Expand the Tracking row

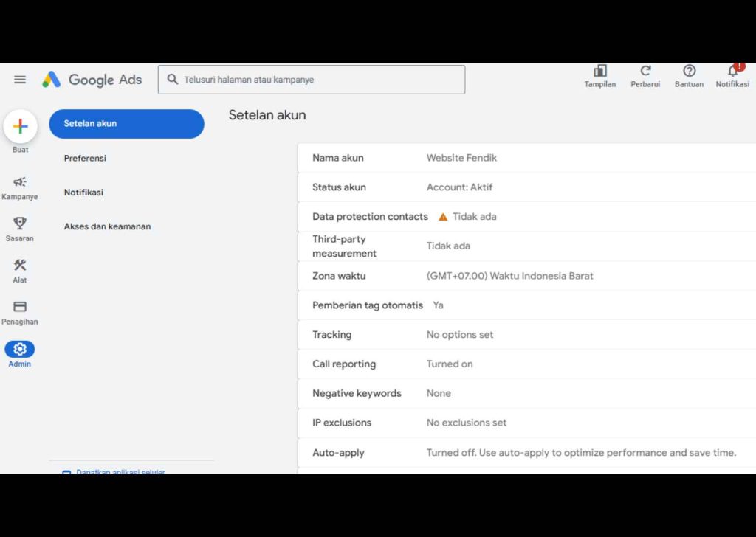pyautogui.click(x=526, y=335)
